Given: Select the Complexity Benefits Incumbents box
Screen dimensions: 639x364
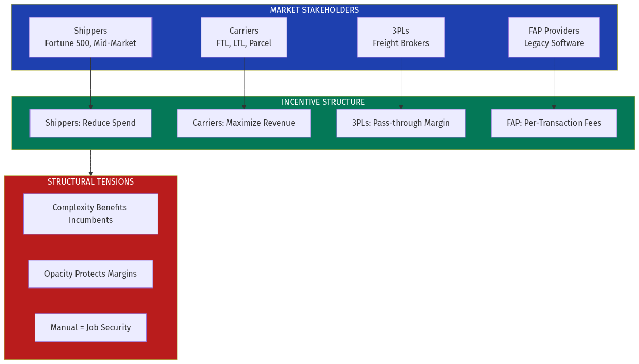Looking at the screenshot, I should pyautogui.click(x=90, y=214).
